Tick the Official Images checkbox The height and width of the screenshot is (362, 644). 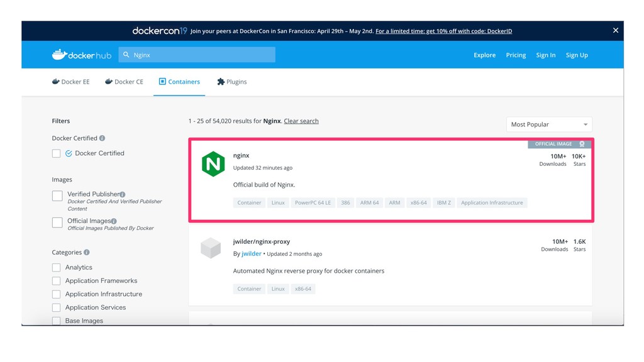click(x=57, y=222)
